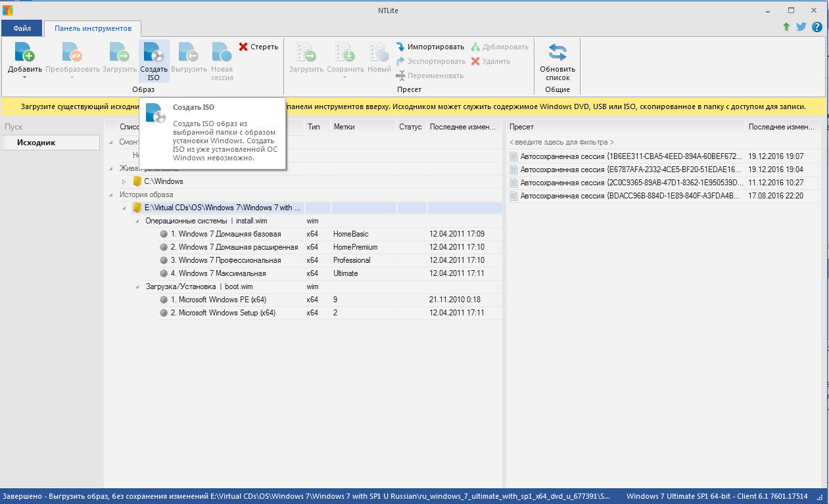Click the Загрузить icon in Образ group
Image resolution: width=829 pixels, height=504 pixels.
119,52
